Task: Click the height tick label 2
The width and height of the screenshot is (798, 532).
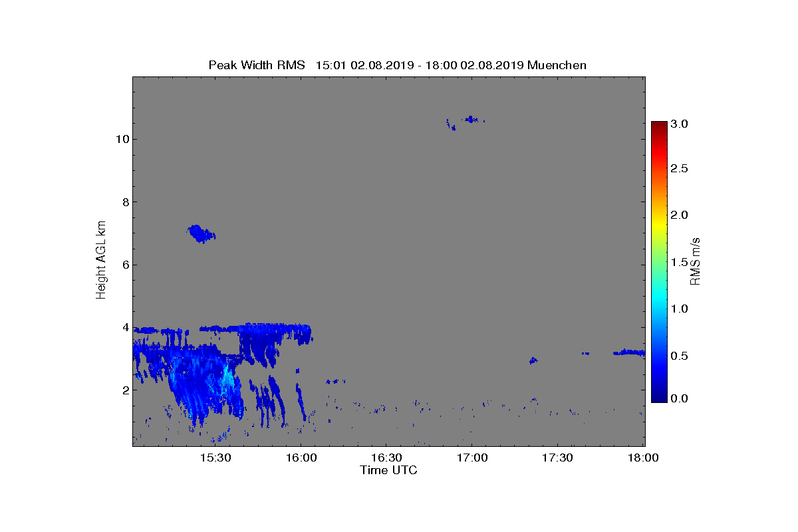Action: 124,390
